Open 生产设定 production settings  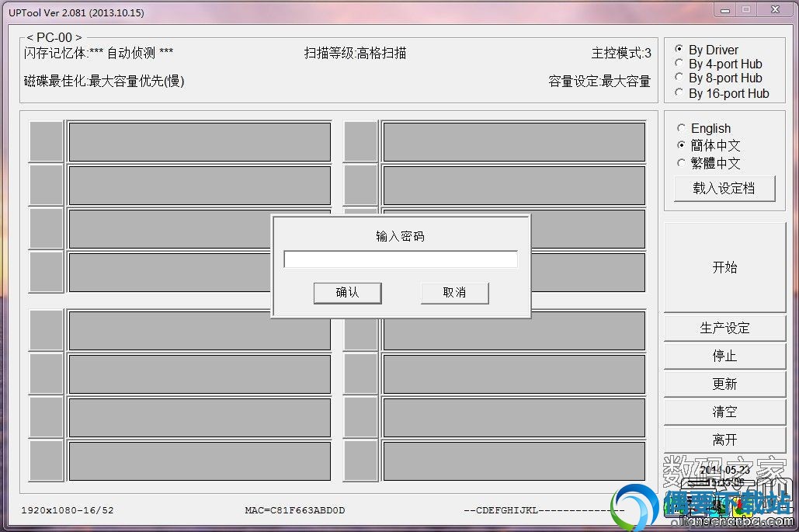tap(724, 328)
